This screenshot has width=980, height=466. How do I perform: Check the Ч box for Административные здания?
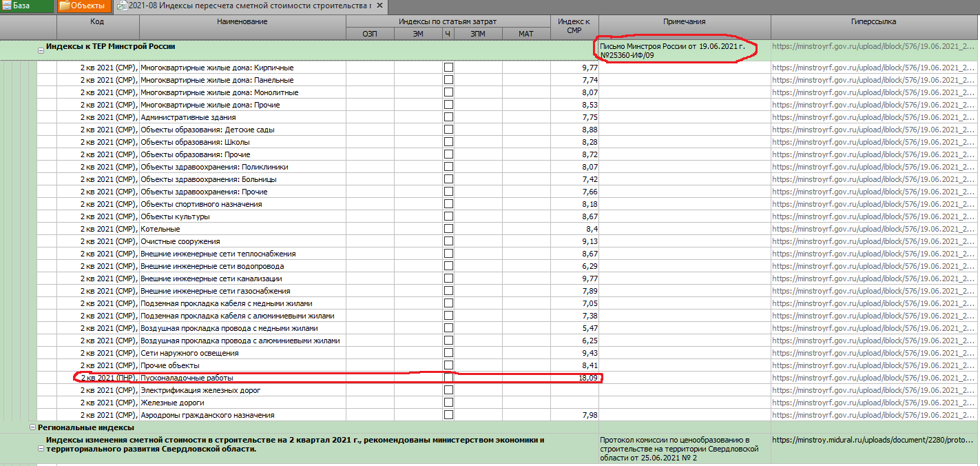[x=448, y=117]
